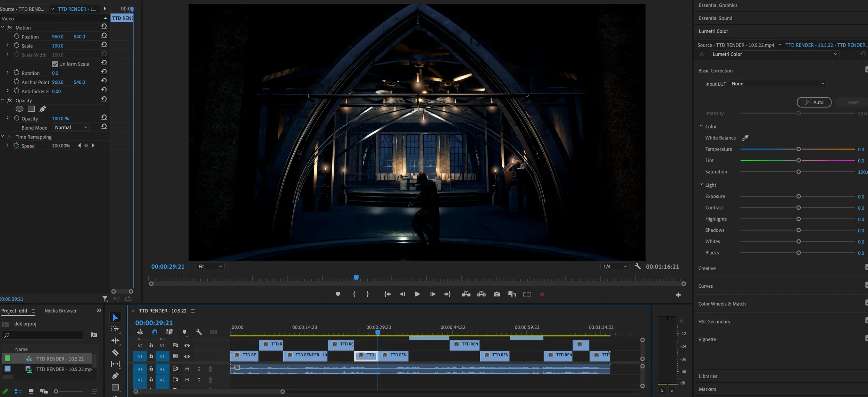The width and height of the screenshot is (868, 397).
Task: Click the Mark In bracket button
Action: point(354,294)
